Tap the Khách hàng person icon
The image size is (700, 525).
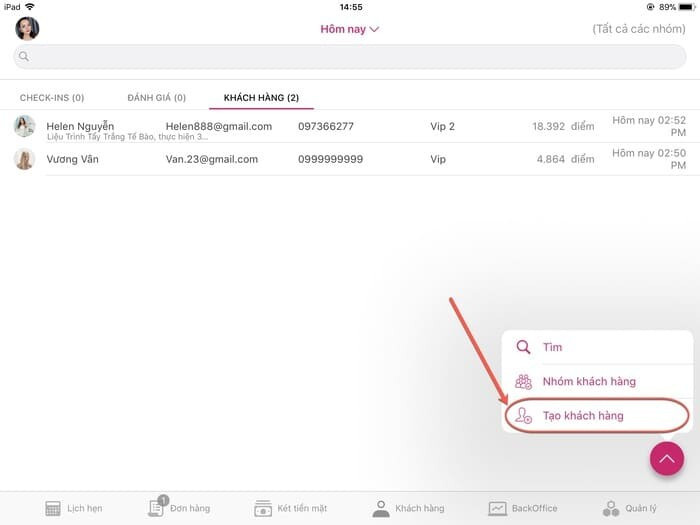click(x=381, y=508)
